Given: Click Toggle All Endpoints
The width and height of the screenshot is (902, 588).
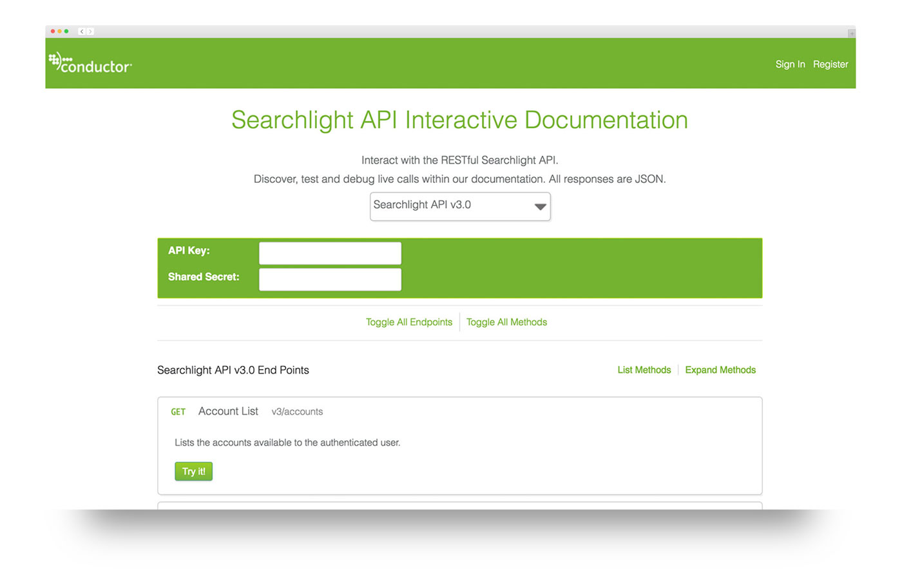Looking at the screenshot, I should (x=409, y=322).
